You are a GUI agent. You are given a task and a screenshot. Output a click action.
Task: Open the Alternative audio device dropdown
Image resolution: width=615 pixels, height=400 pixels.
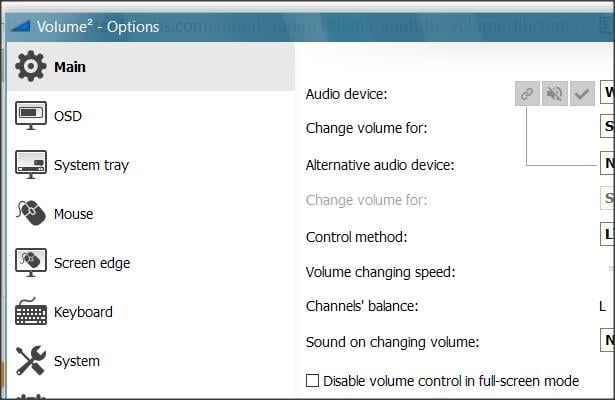click(x=608, y=163)
